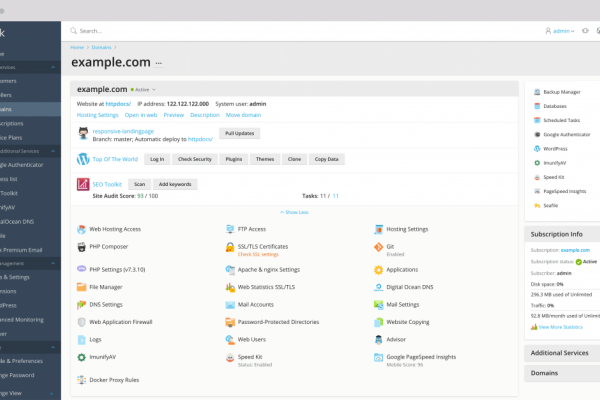Click the Mail Accounts icon
Image resolution: width=600 pixels, height=400 pixels.
(229, 304)
